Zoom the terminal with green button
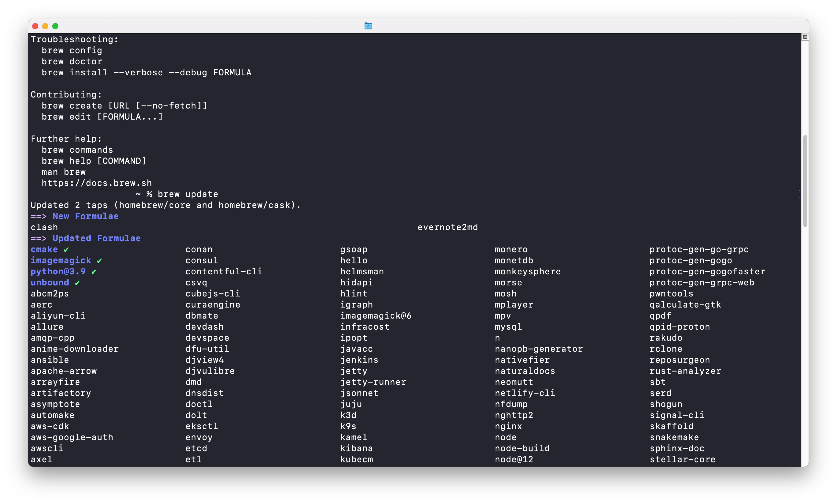 (x=55, y=26)
